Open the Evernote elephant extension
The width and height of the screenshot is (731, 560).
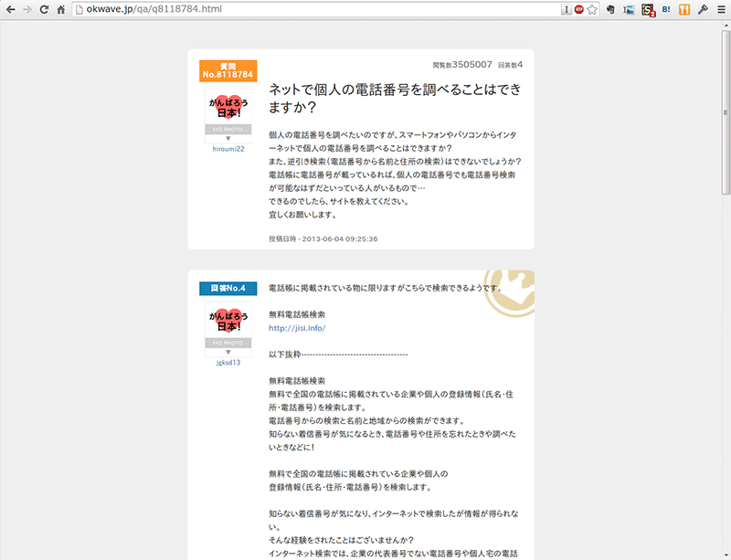(x=610, y=9)
